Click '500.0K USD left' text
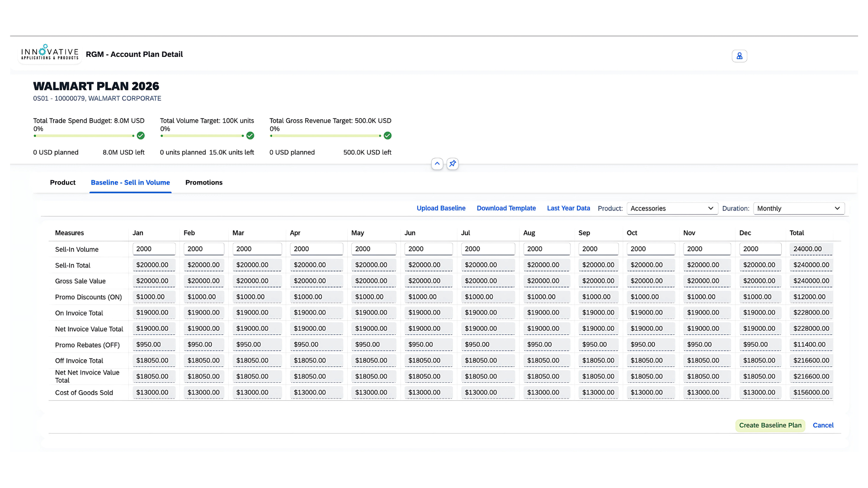 click(367, 152)
